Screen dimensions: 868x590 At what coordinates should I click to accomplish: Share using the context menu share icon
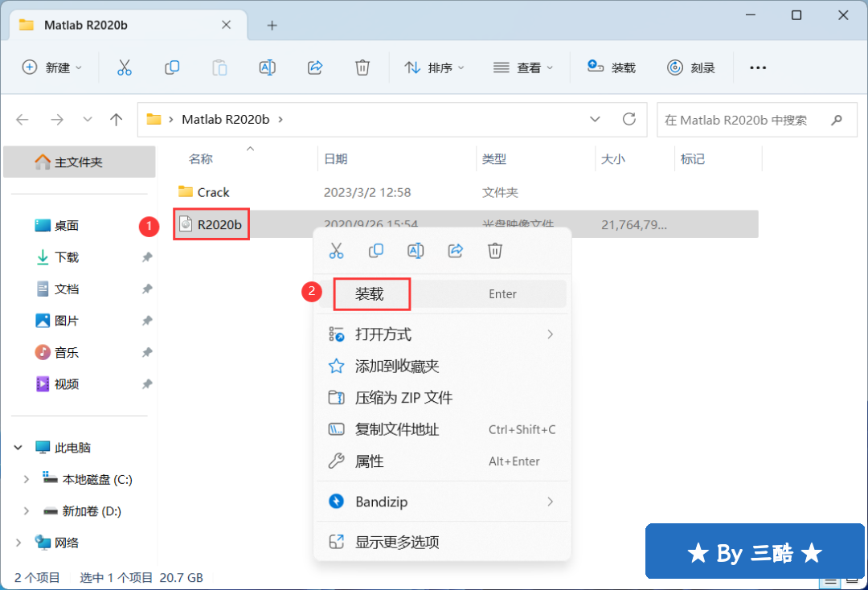tap(456, 251)
